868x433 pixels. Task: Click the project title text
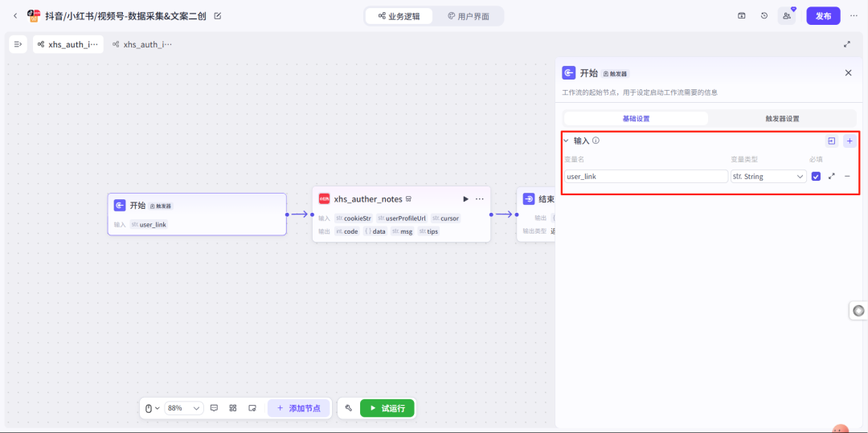(x=125, y=16)
